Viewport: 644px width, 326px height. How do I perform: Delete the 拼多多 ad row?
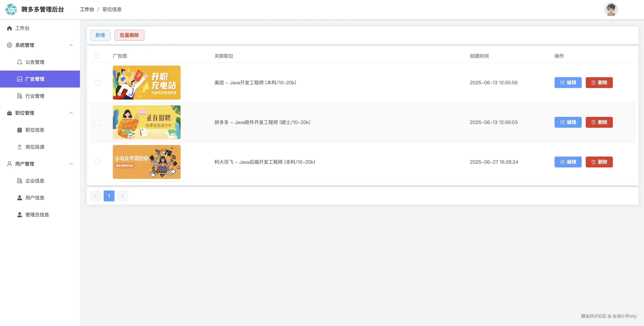(599, 122)
